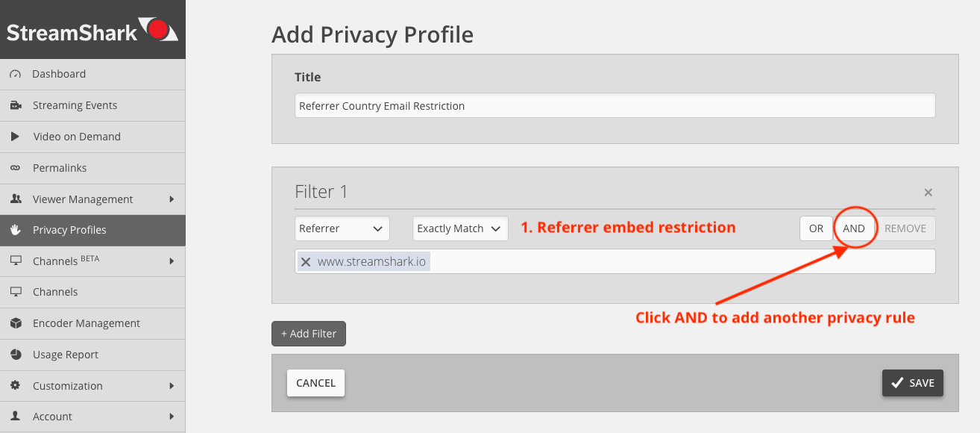Viewport: 980px width, 433px height.
Task: Click Video on Demand play icon
Action: [x=15, y=137]
